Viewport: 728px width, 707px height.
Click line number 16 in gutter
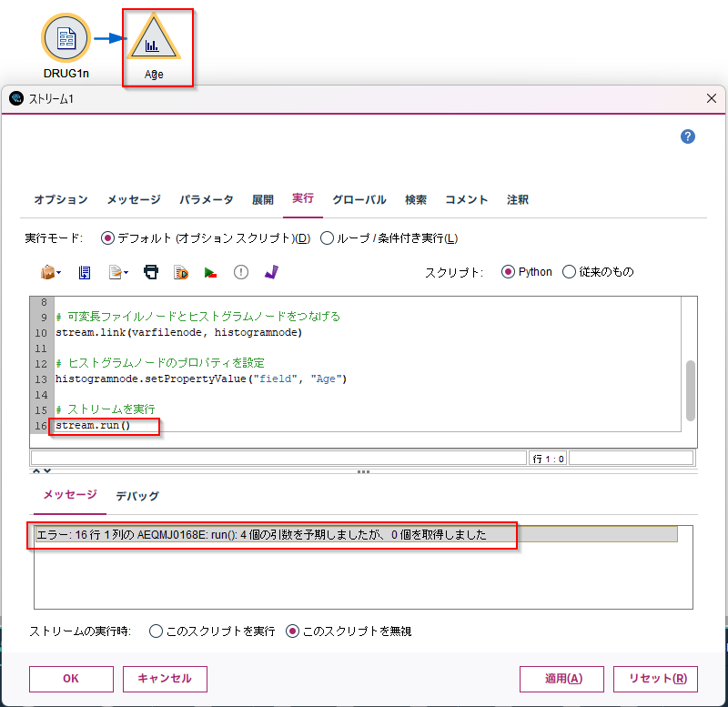click(x=41, y=426)
